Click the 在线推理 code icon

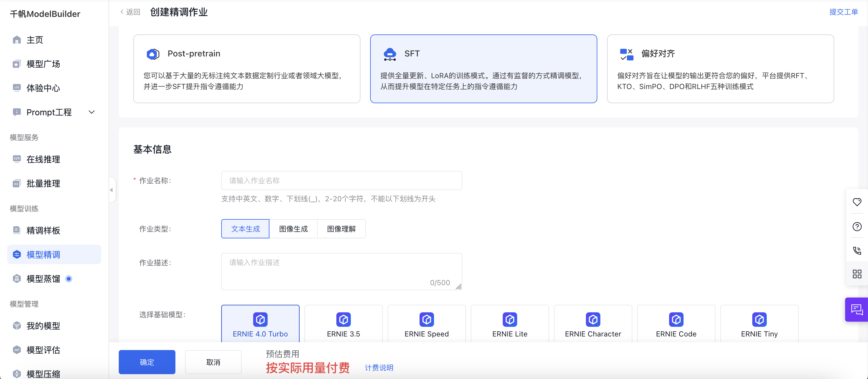[17, 159]
